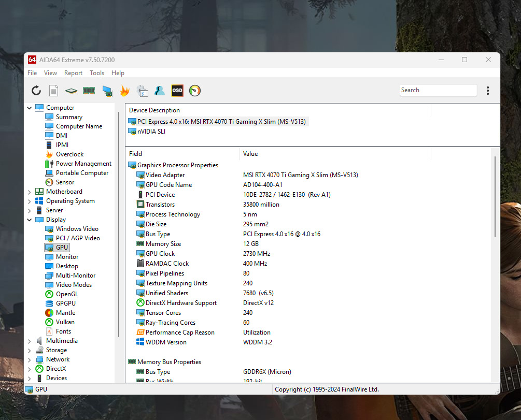
Task: Open the Vulkan page in tree
Action: [60, 322]
